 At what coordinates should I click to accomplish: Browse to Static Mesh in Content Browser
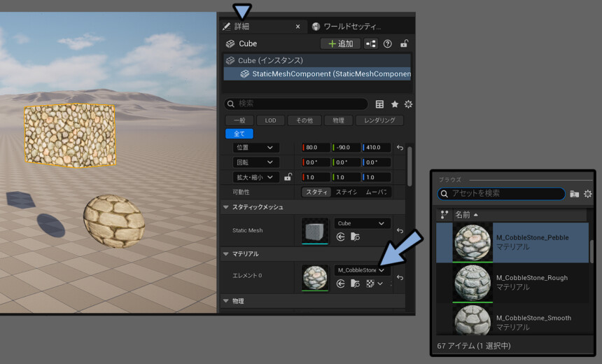coord(355,237)
